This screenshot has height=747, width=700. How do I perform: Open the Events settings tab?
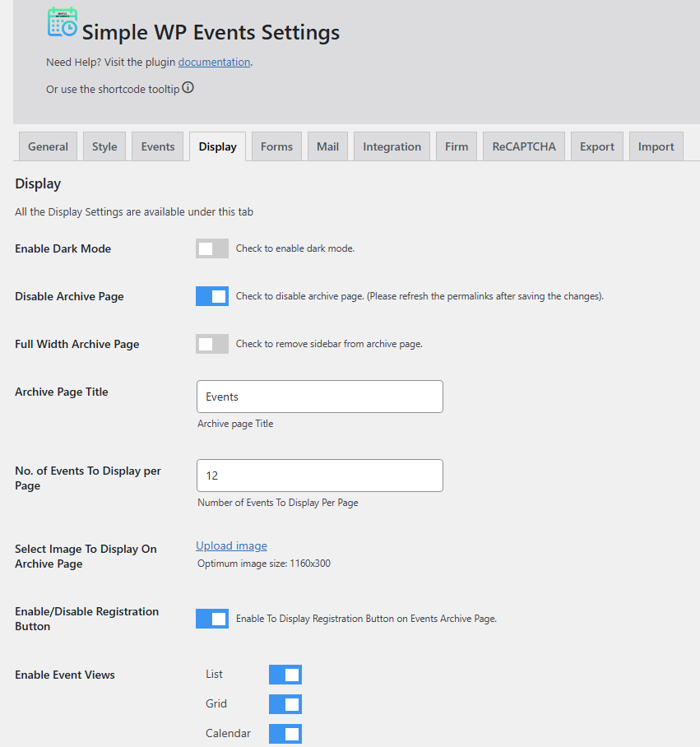click(158, 146)
